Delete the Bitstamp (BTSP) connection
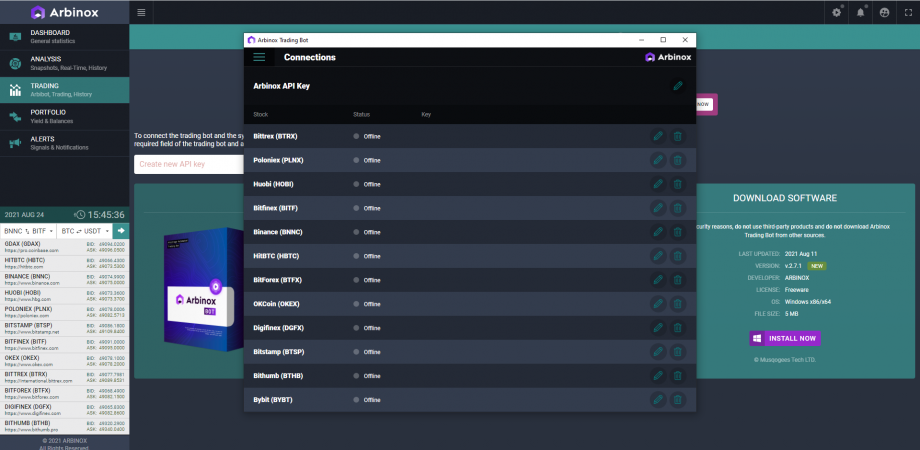Image resolution: width=920 pixels, height=450 pixels. pos(678,352)
